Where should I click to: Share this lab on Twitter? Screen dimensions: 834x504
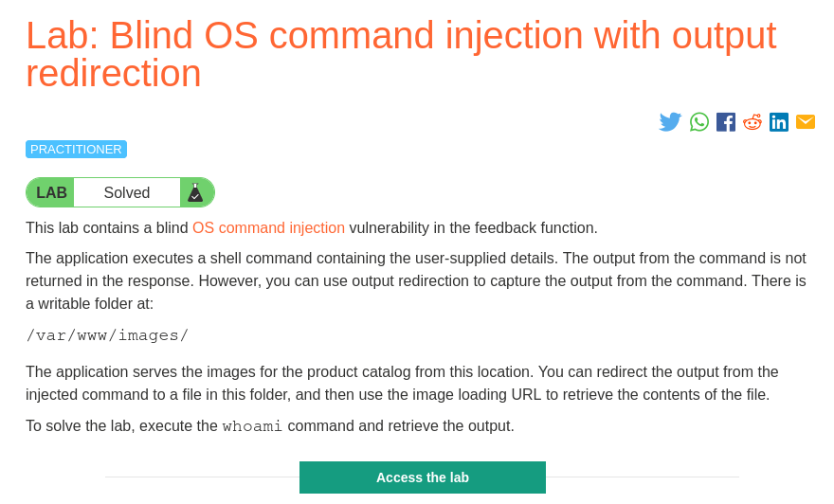[670, 122]
